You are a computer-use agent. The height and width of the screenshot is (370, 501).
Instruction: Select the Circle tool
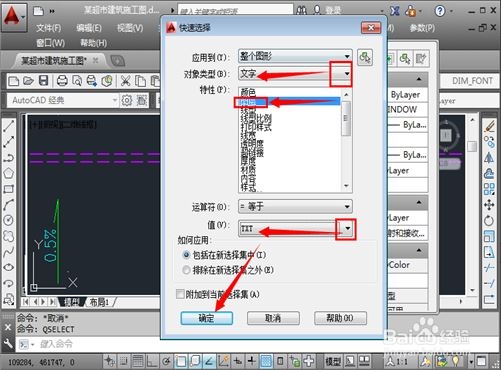9,220
